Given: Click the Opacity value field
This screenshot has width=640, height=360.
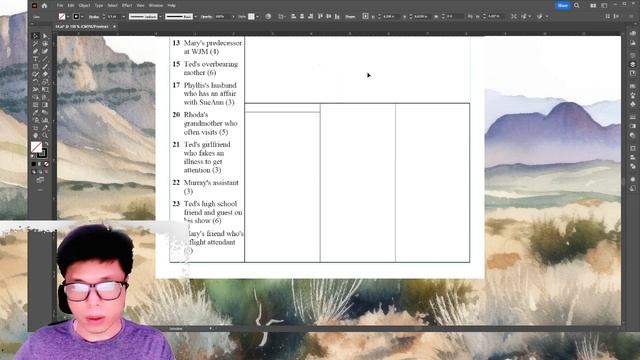Looking at the screenshot, I should coord(222,16).
